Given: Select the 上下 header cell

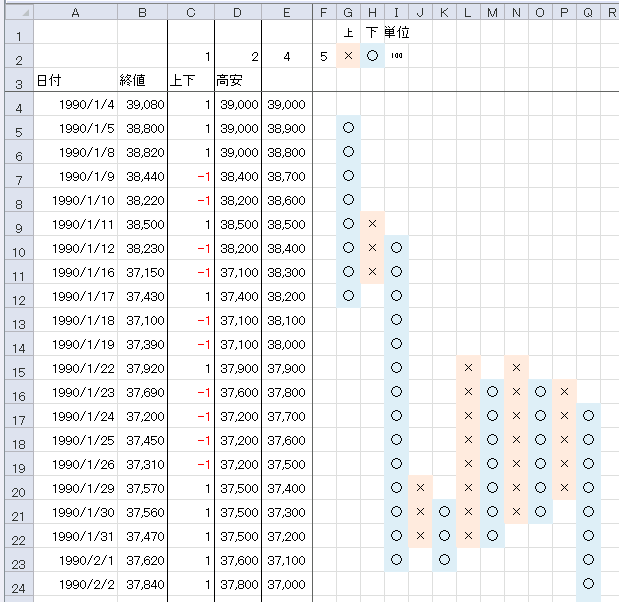Looking at the screenshot, I should [191, 80].
